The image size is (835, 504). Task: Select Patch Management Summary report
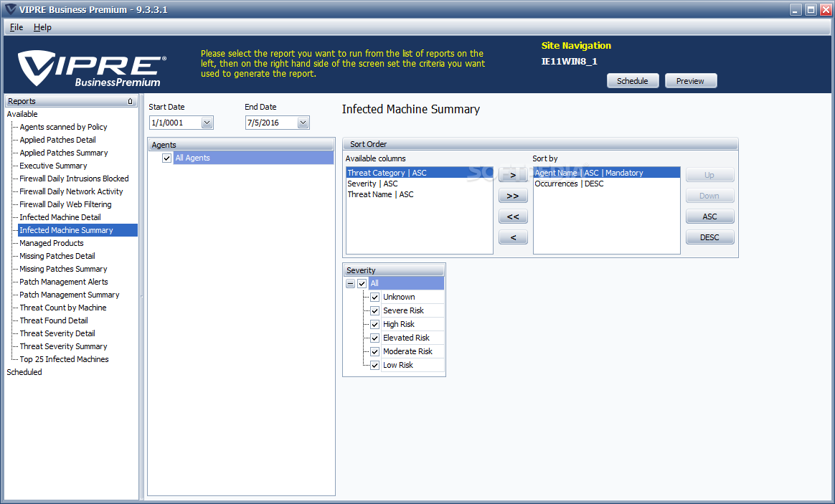70,295
